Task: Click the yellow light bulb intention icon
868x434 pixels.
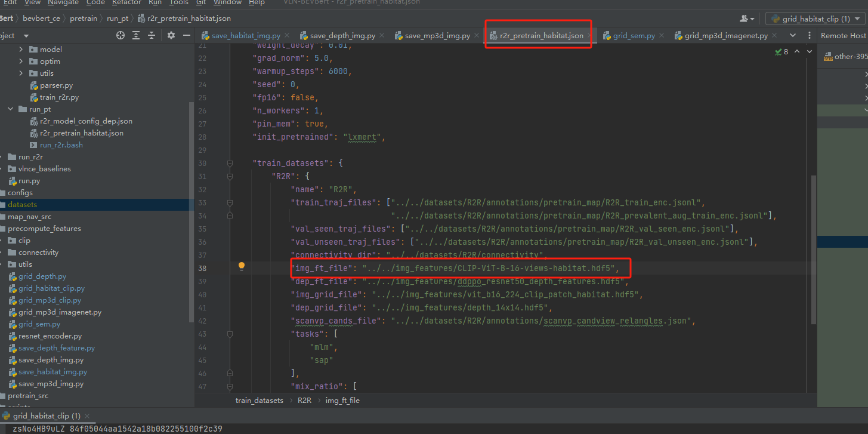Action: (x=241, y=267)
